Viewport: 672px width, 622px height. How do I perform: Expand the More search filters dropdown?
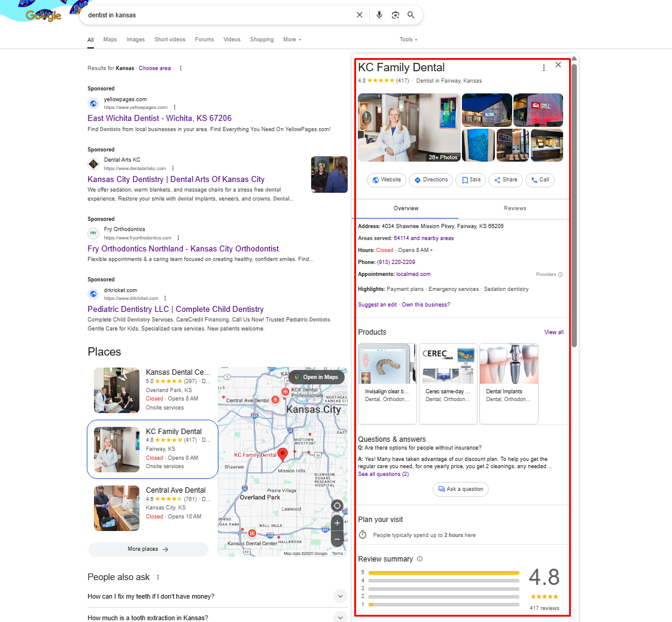(292, 40)
